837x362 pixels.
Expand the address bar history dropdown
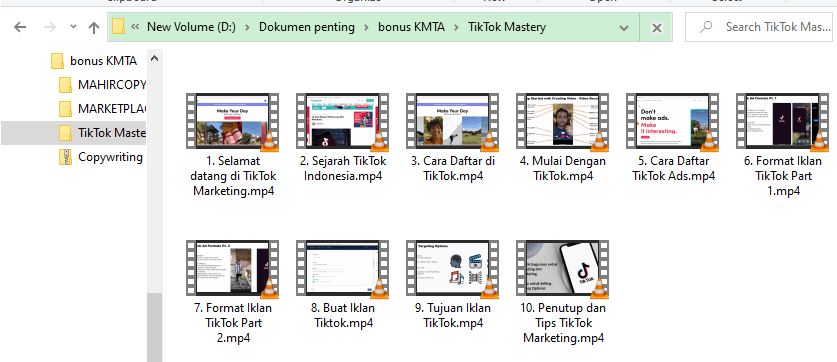[623, 28]
